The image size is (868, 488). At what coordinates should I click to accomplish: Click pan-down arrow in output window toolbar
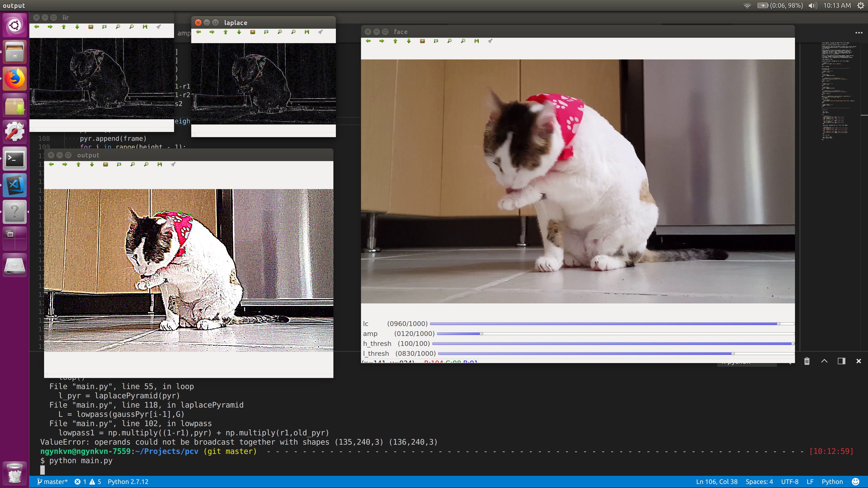(92, 164)
